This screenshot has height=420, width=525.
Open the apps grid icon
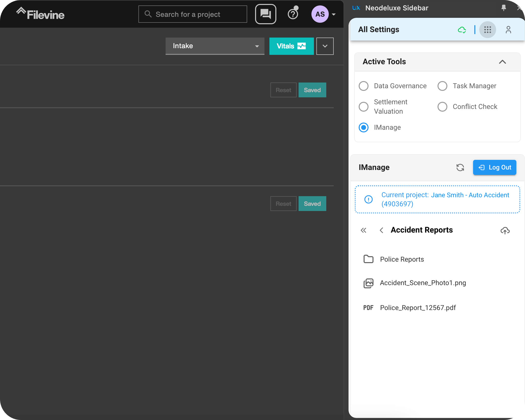pos(487,30)
